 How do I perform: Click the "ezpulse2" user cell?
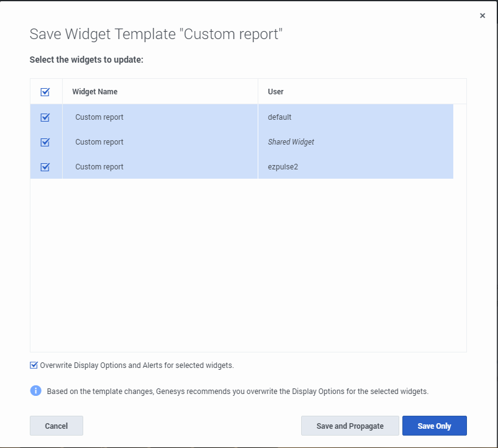tap(283, 167)
